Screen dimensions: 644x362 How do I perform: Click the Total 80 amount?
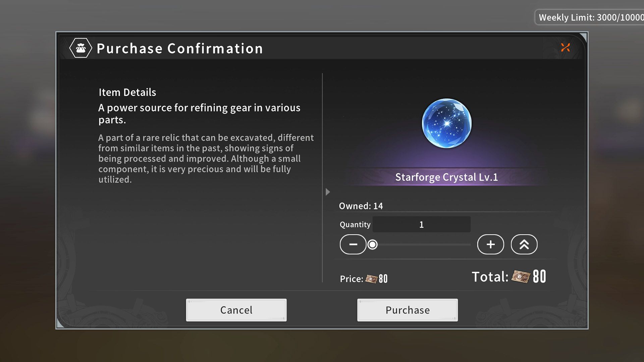pos(539,277)
